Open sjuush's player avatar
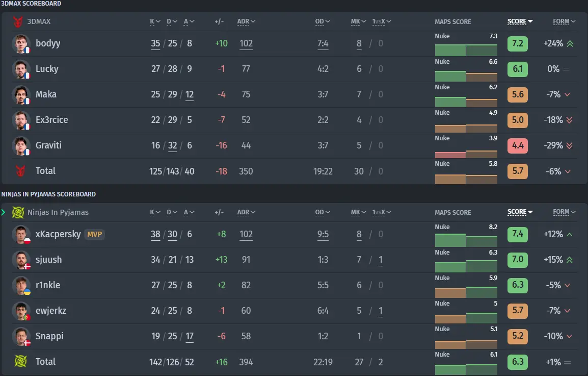The width and height of the screenshot is (588, 376). [21, 260]
